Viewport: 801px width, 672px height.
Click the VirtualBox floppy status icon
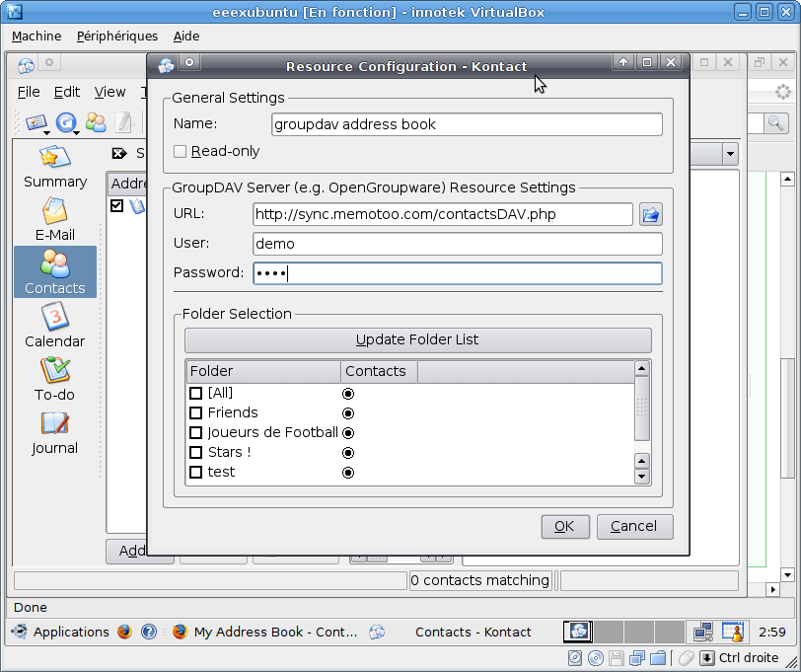[617, 657]
